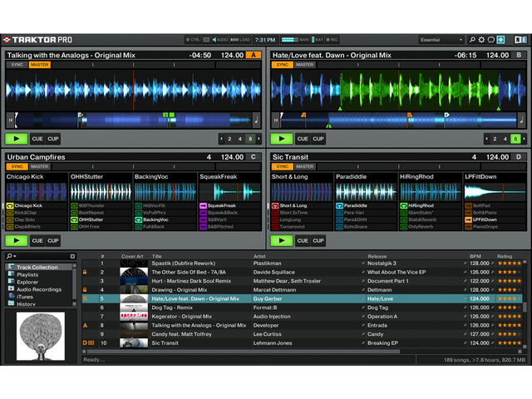Click the CTRL indicator in header

[x=193, y=40]
